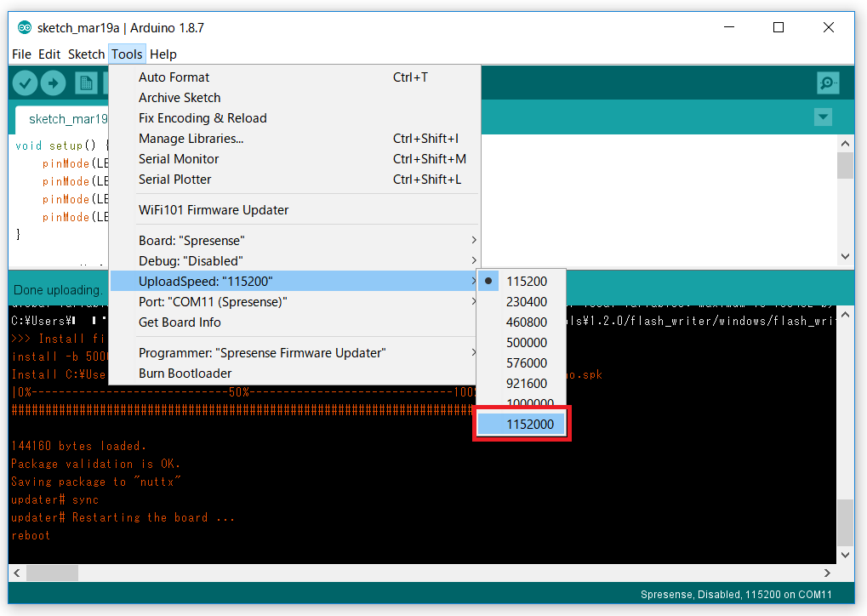Click the Arduino logo in title bar
This screenshot has height=616, width=867.
25,27
